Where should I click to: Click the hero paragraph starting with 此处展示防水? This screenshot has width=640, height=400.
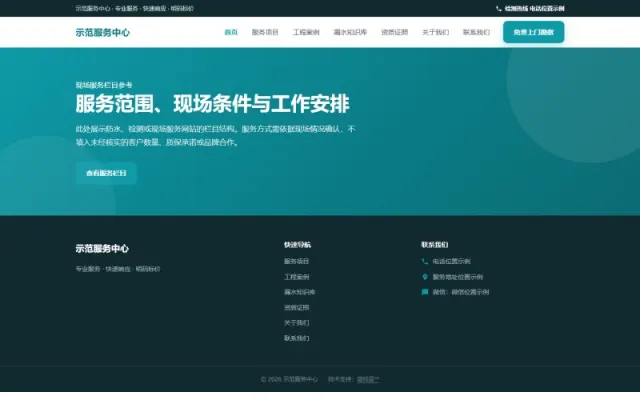216,136
